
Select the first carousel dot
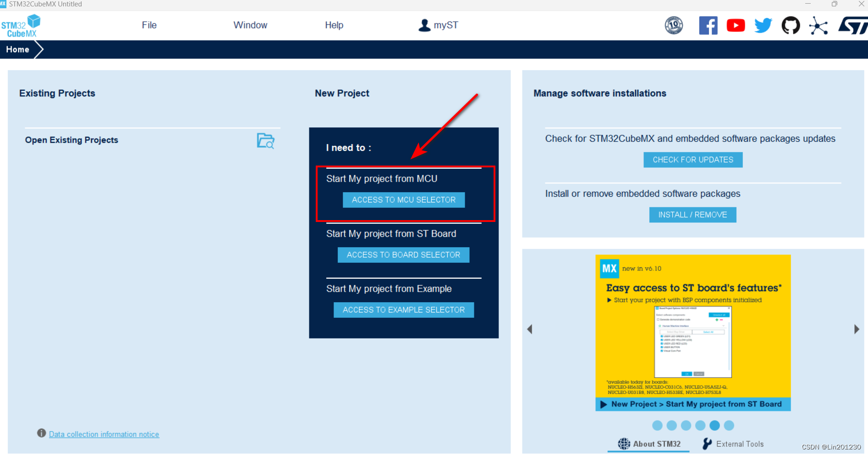(x=657, y=426)
